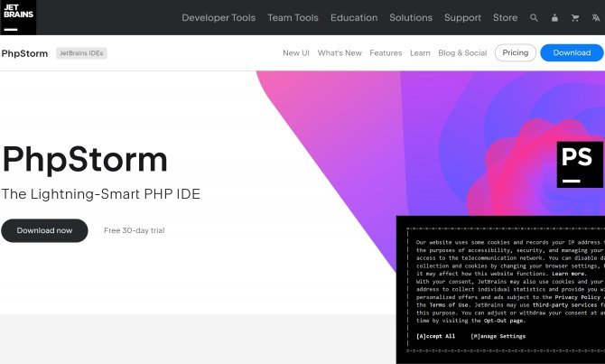The width and height of the screenshot is (605, 364).
Task: Open the site search icon
Action: pos(534,18)
